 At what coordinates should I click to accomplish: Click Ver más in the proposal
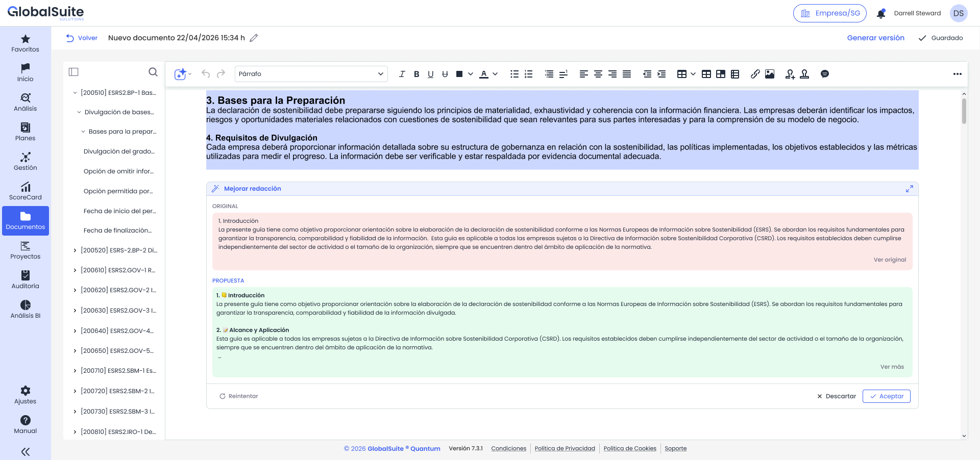point(892,367)
